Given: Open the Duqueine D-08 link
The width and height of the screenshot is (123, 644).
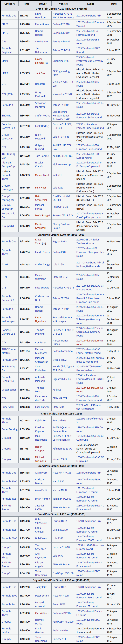Looking at the screenshot, I should point(61,61).
